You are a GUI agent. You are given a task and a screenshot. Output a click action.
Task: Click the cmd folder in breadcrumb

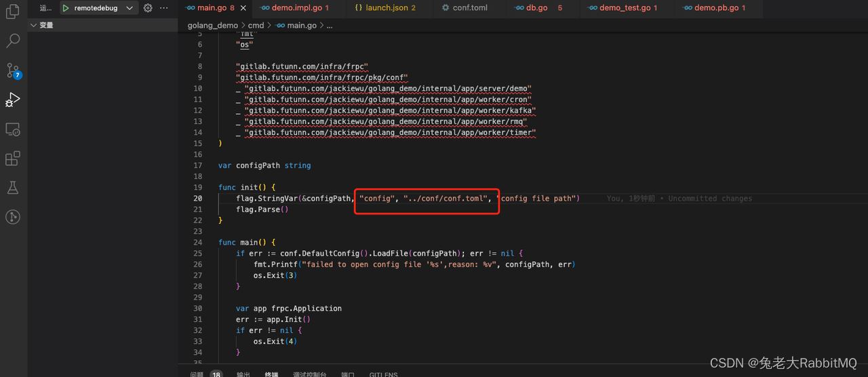(x=255, y=26)
